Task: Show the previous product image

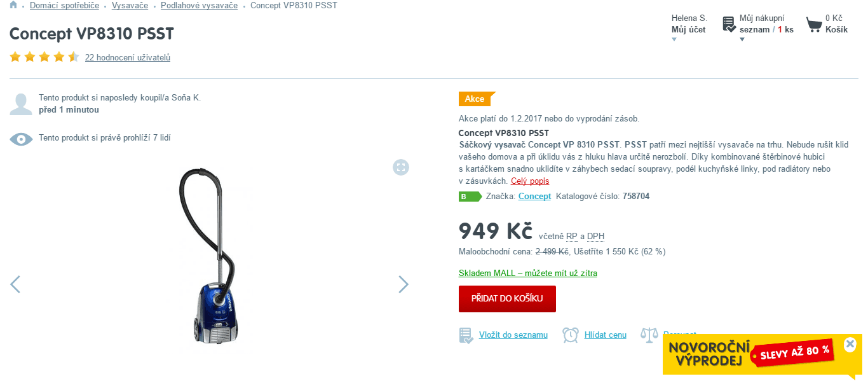Action: coord(15,284)
